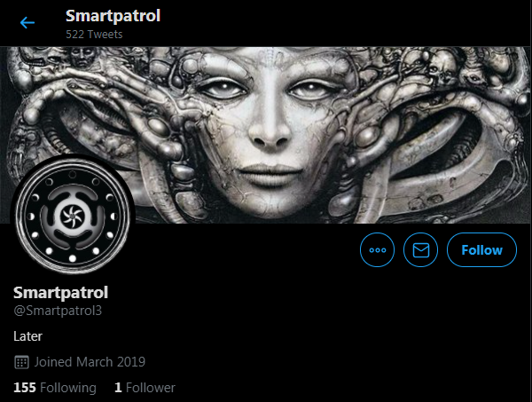Viewport: 532px width, 402px height.
Task: Go back using the blue arrow
Action: point(27,23)
